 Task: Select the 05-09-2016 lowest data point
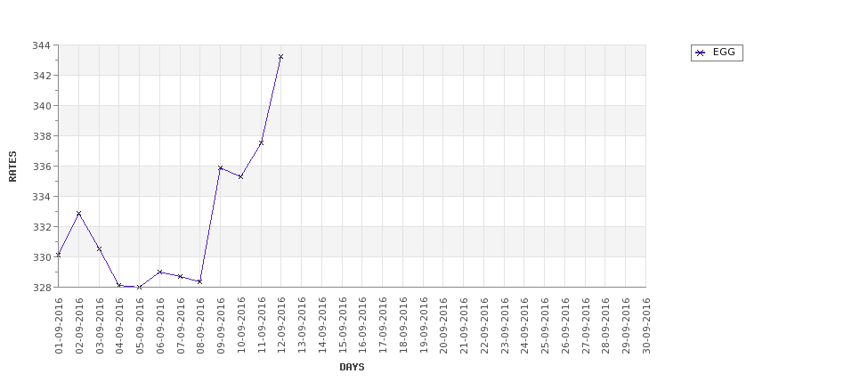[x=140, y=288]
